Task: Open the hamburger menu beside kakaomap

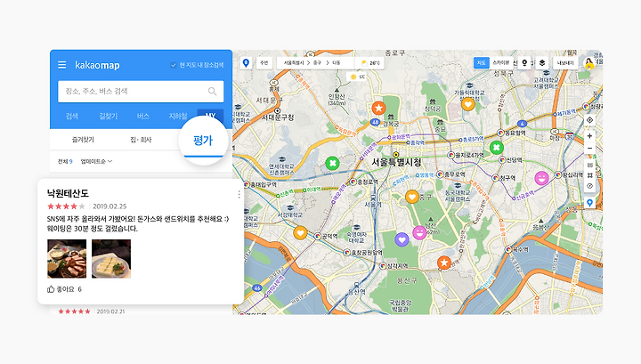Action: (x=61, y=65)
